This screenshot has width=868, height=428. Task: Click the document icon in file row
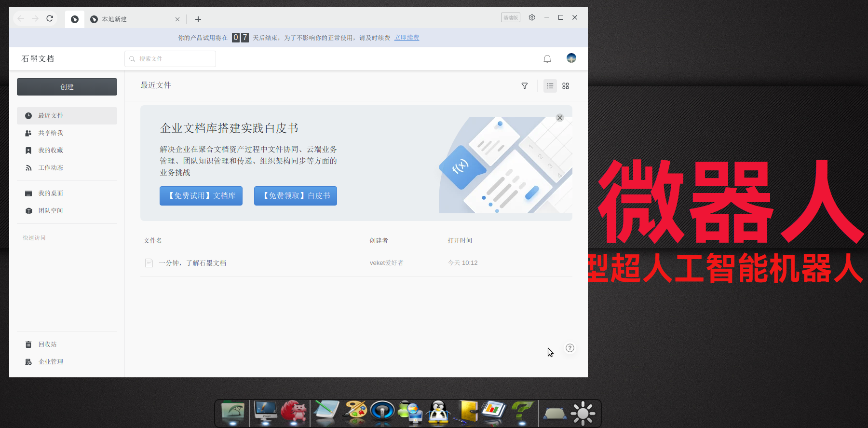(149, 263)
